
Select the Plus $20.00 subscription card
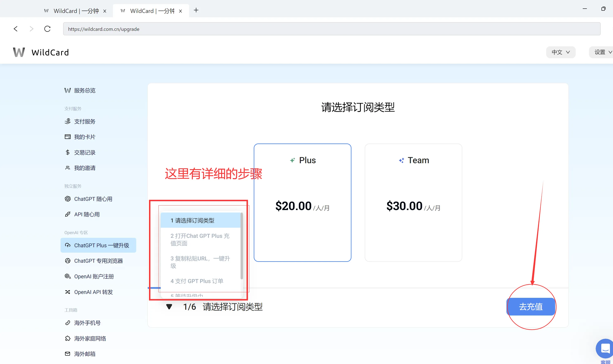tap(302, 203)
